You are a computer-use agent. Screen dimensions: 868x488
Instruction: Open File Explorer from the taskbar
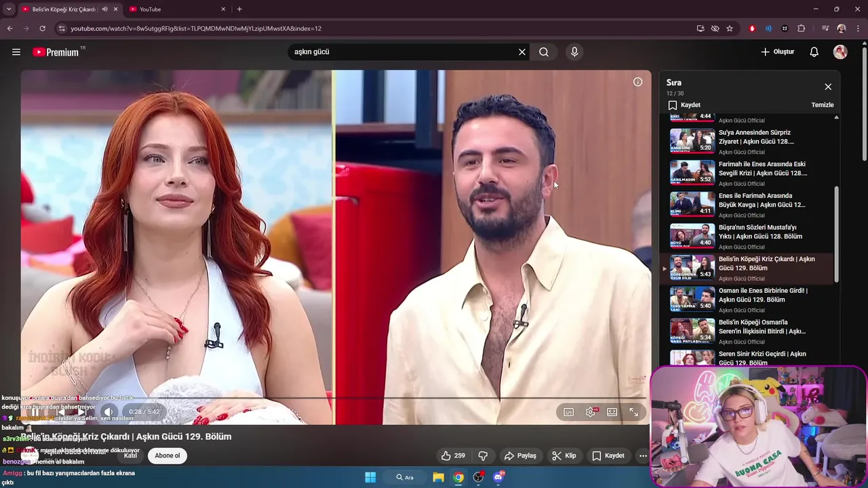click(438, 477)
